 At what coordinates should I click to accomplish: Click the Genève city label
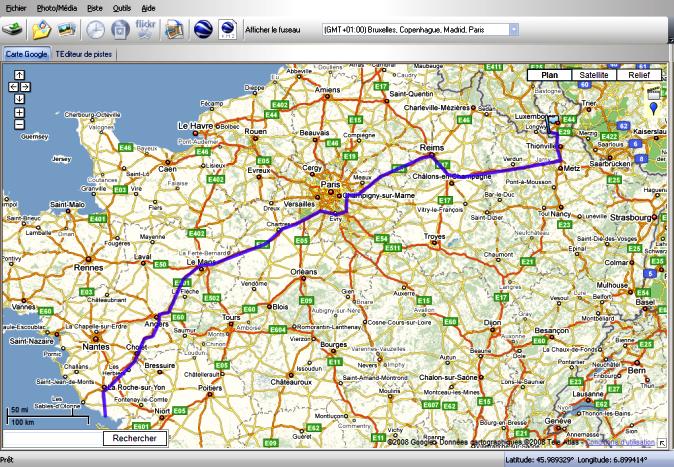[558, 421]
